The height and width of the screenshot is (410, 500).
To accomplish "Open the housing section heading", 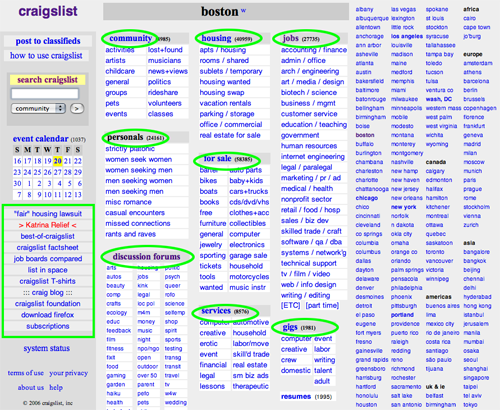I will 216,38.
